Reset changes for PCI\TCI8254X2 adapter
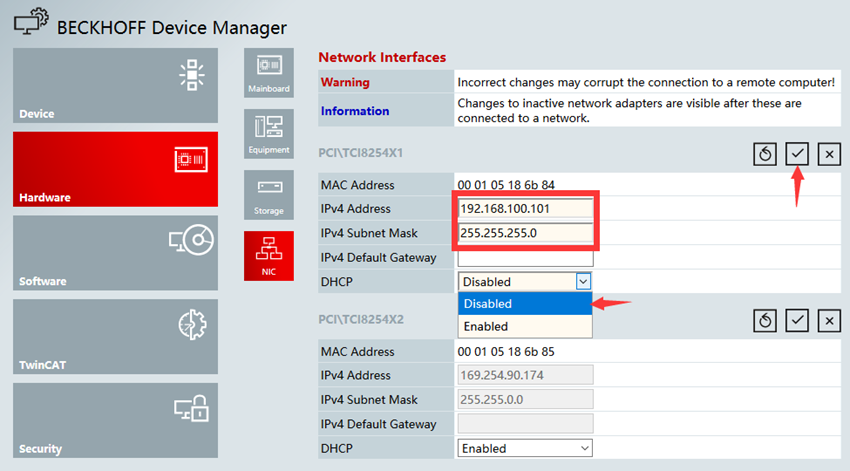Viewport: 850px width, 471px height. [x=765, y=320]
